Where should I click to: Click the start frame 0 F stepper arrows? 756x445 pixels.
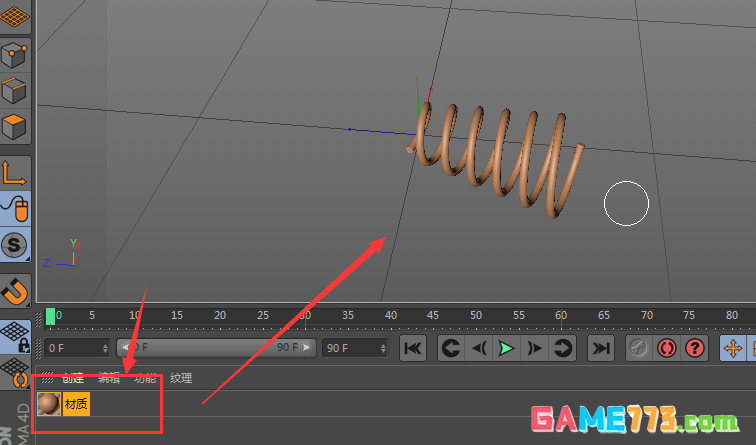pyautogui.click(x=104, y=348)
